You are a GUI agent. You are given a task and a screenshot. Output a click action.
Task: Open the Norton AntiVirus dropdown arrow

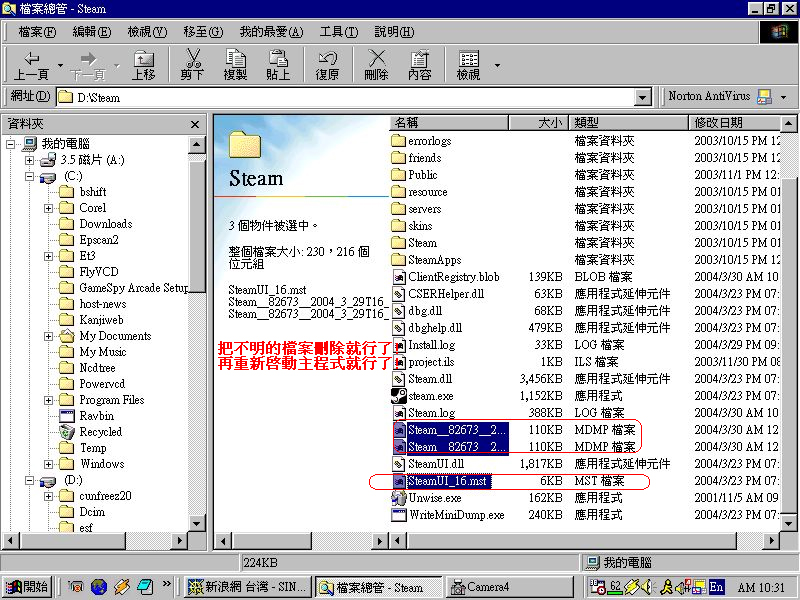click(783, 97)
